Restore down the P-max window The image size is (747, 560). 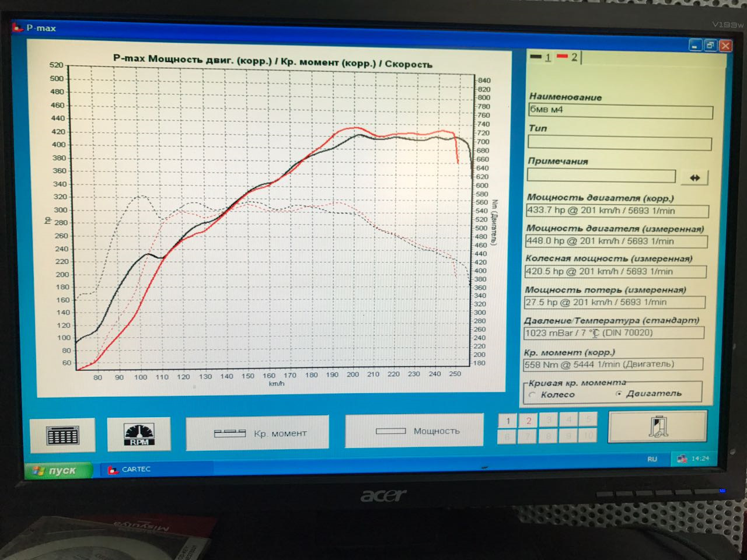tap(710, 45)
